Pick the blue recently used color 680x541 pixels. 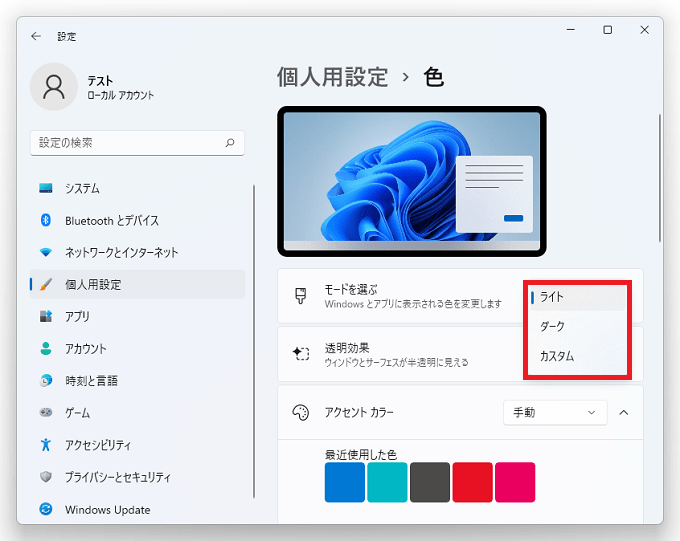(345, 482)
